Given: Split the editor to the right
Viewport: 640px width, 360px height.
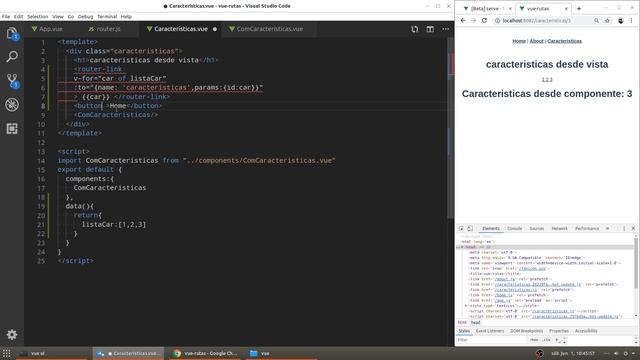Looking at the screenshot, I should (x=430, y=29).
